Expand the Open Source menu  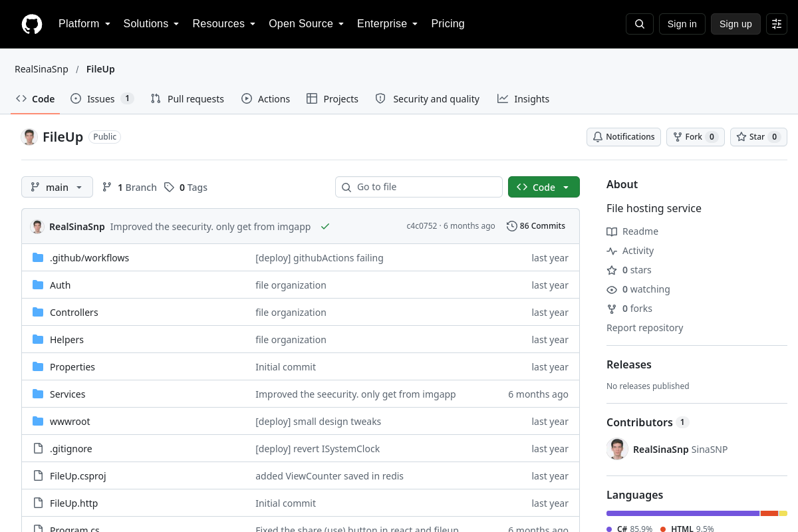point(307,24)
